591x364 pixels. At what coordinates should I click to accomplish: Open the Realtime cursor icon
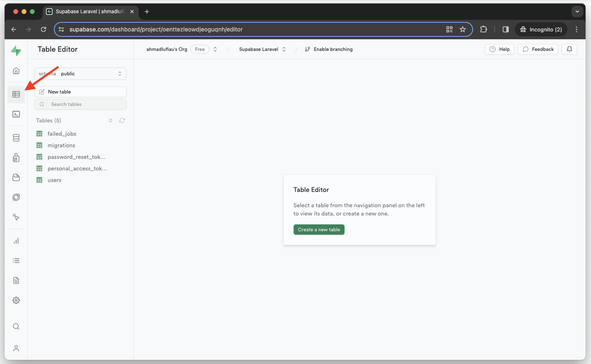tap(16, 217)
